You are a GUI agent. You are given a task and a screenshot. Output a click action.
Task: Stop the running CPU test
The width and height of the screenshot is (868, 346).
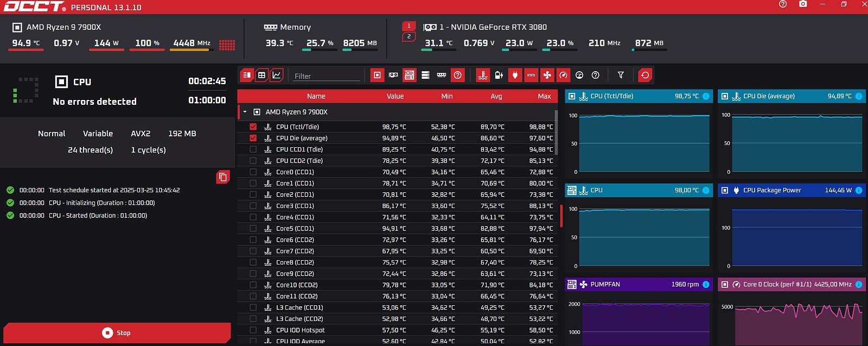[x=117, y=333]
